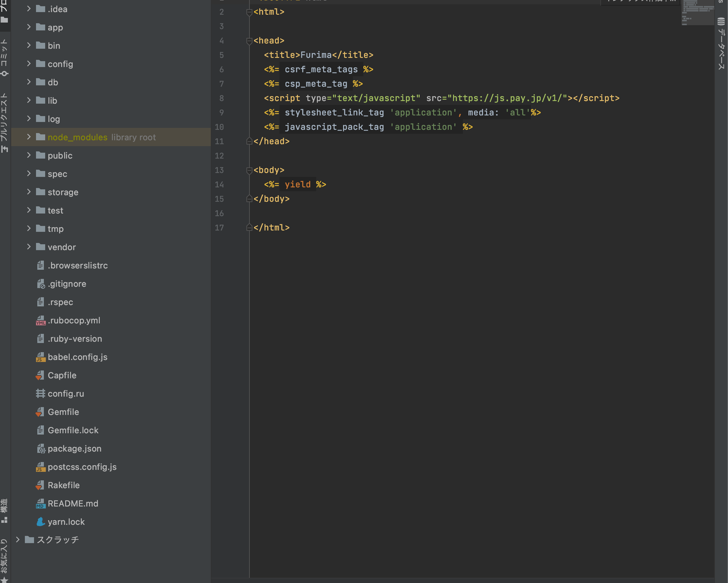728x583 pixels.
Task: Open the Favorites star icon
Action: click(x=4, y=580)
